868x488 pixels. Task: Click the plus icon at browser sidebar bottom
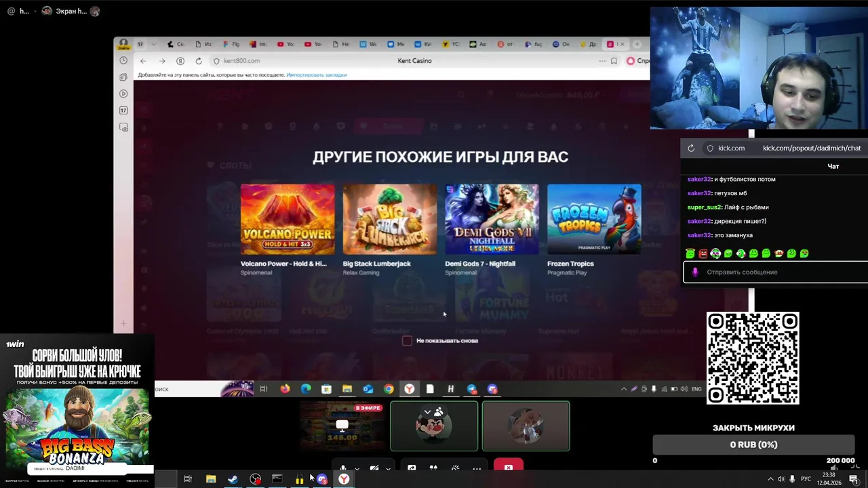(123, 323)
